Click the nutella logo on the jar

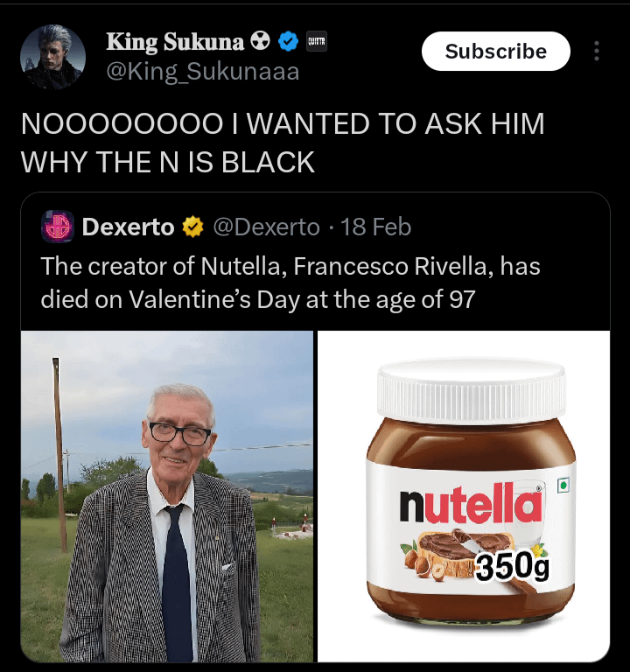(x=471, y=503)
